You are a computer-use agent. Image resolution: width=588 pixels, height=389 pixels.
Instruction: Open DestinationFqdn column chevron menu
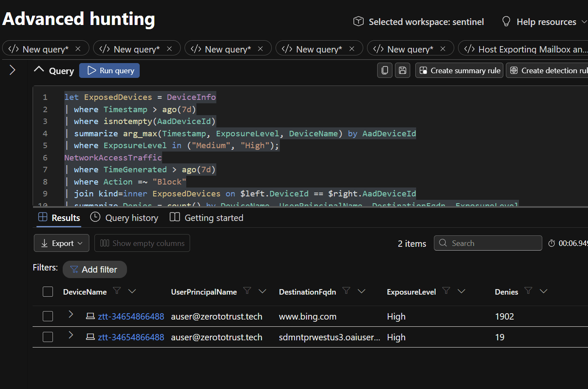[x=362, y=291]
